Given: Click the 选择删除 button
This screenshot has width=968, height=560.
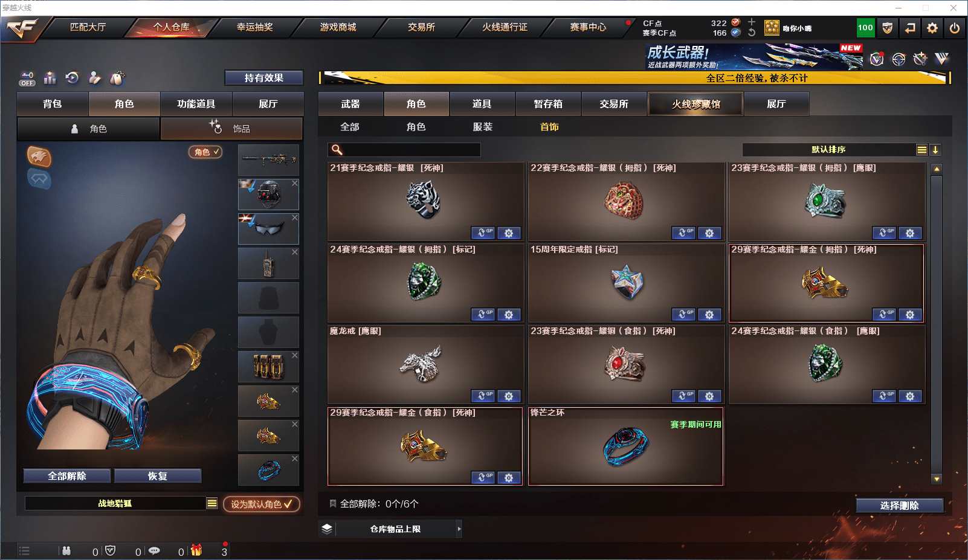Looking at the screenshot, I should click(x=899, y=506).
